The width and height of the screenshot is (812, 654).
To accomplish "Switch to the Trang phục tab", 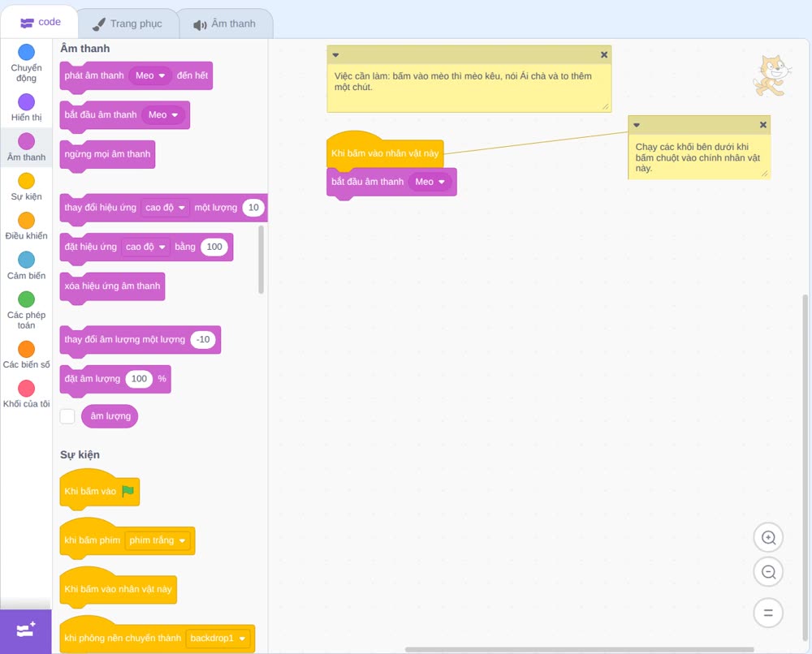I will (127, 24).
